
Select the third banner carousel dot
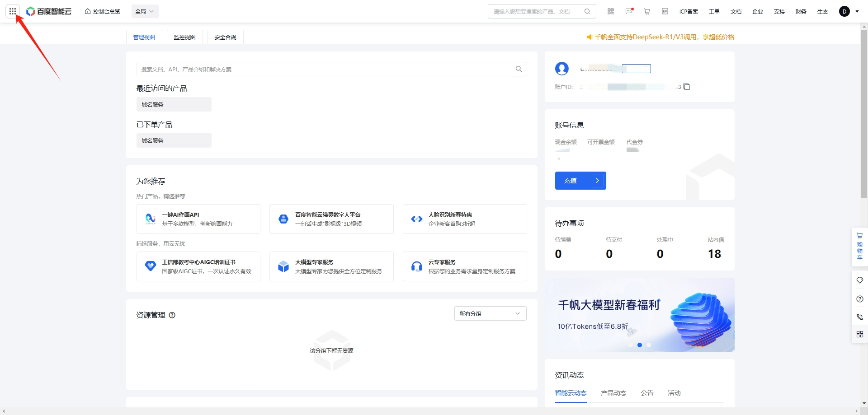(x=649, y=345)
